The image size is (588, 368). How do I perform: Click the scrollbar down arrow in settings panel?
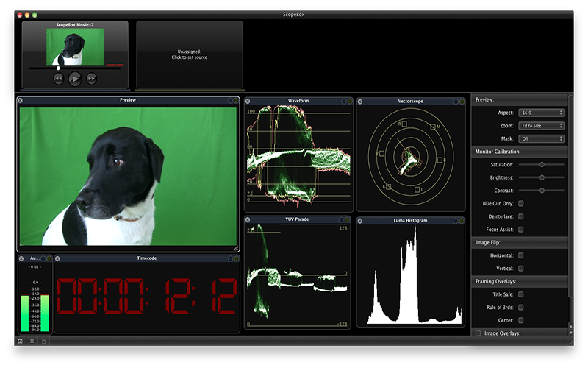tap(571, 333)
